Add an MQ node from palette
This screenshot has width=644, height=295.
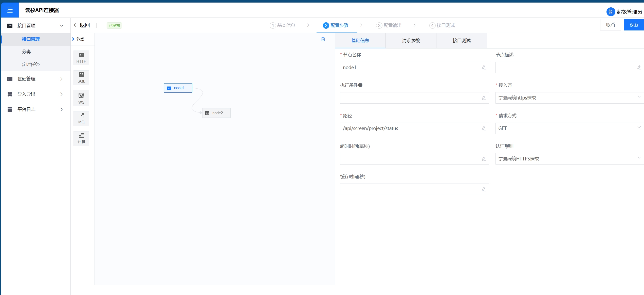click(81, 119)
